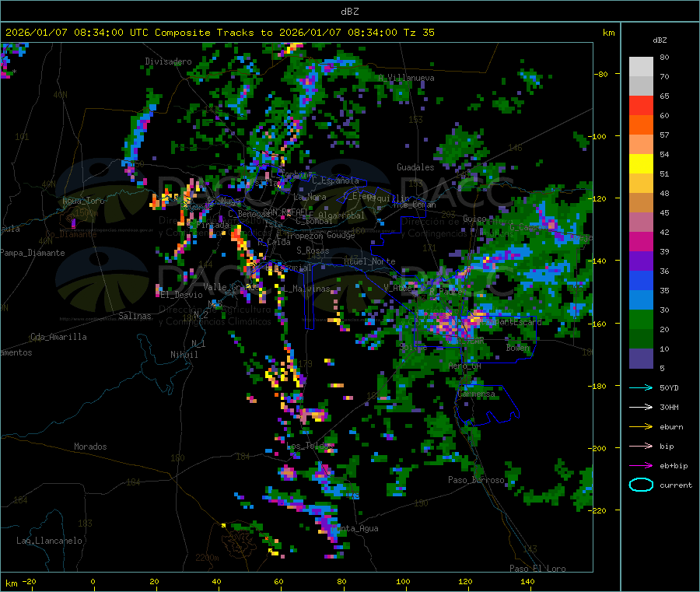Click the 0 km horizontal axis tick

(93, 582)
